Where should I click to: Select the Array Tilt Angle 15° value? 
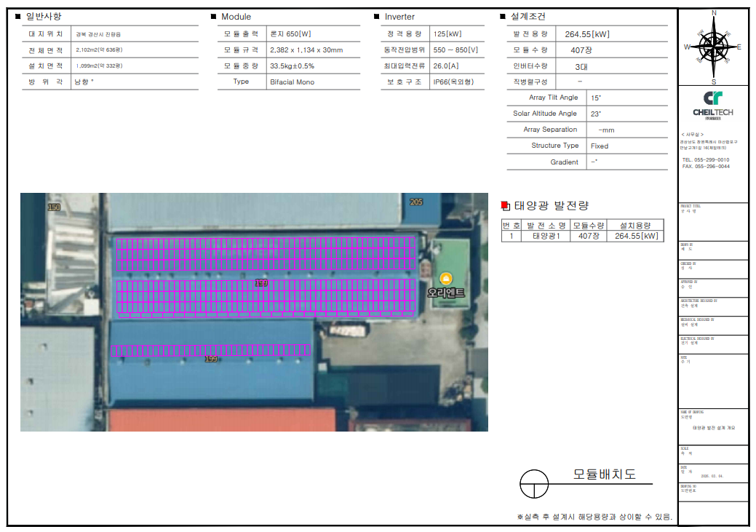click(x=596, y=98)
